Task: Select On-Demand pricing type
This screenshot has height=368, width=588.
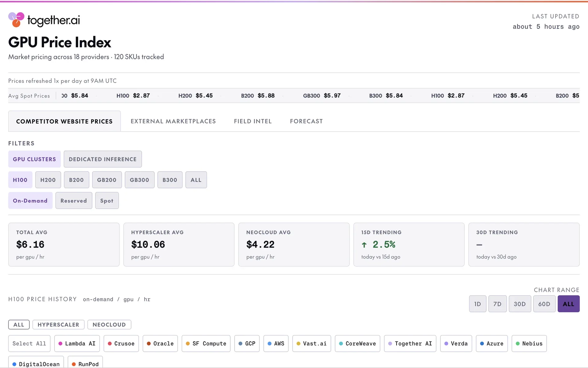Action: click(30, 201)
